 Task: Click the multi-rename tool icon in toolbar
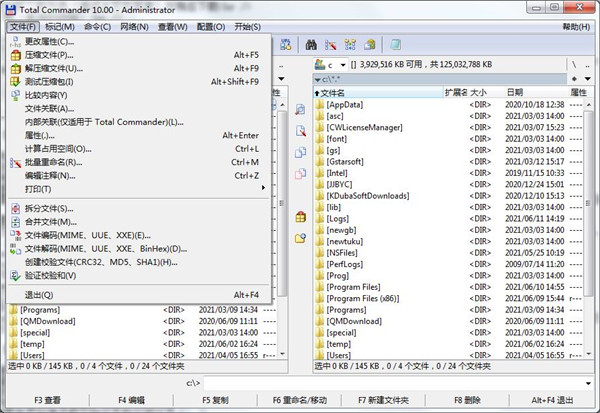(329, 45)
